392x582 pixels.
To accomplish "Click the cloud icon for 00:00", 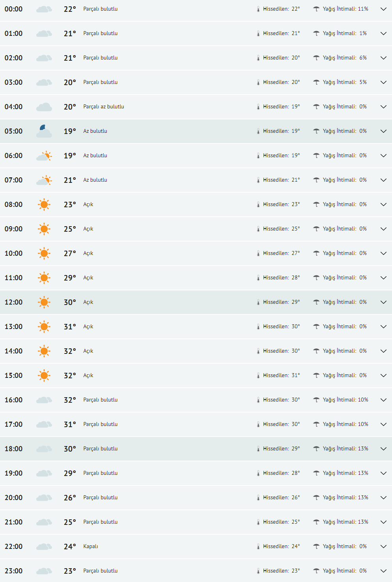I will coord(44,9).
